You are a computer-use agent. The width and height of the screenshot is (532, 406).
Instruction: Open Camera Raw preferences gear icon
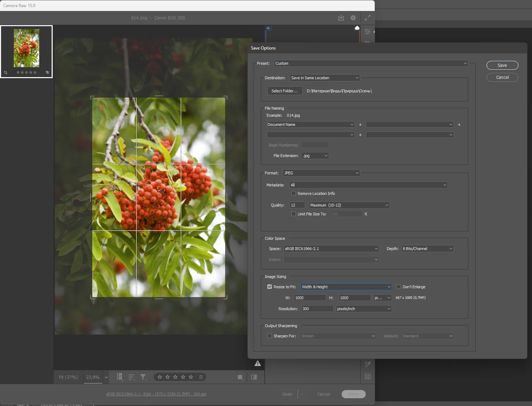click(353, 18)
